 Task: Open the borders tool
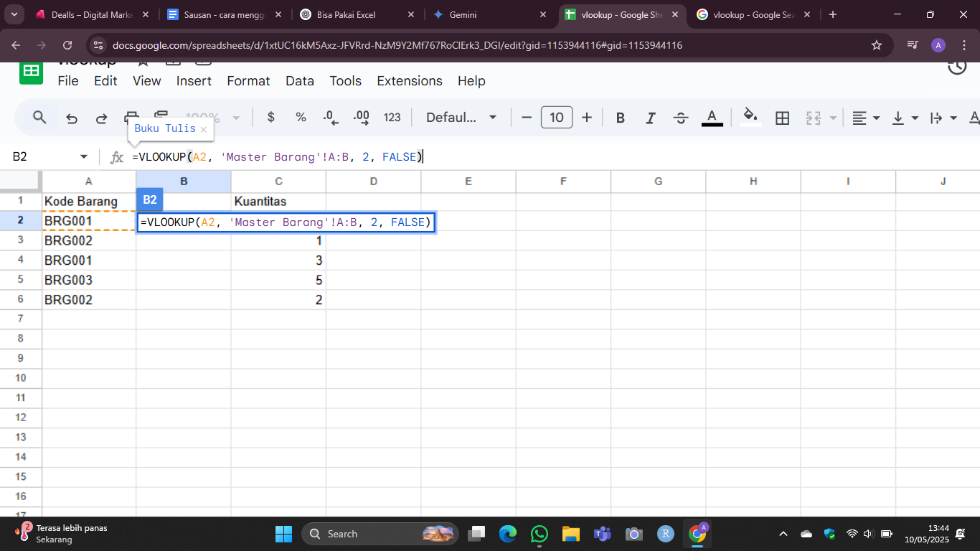pos(783,118)
